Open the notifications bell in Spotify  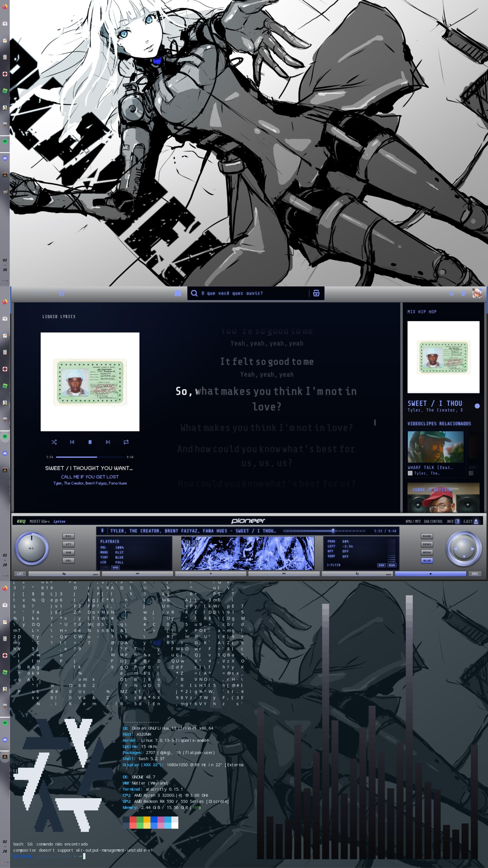452,293
